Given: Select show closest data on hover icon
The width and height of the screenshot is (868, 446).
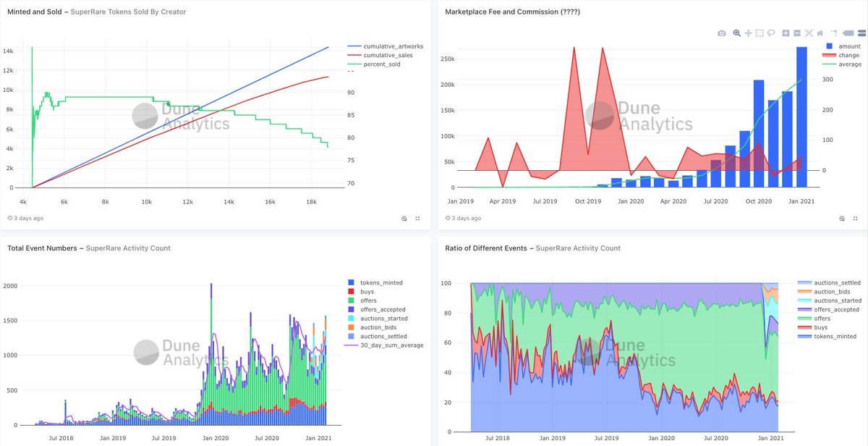Looking at the screenshot, I should click(x=848, y=33).
